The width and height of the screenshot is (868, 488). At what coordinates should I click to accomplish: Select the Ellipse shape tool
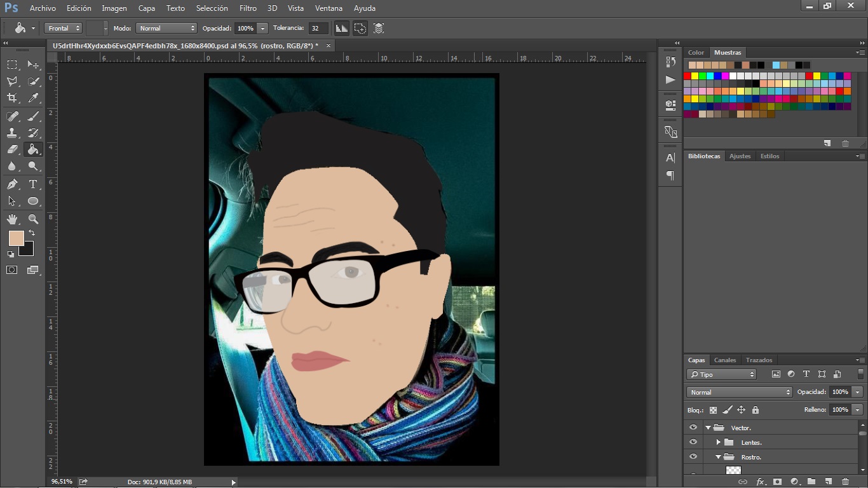pyautogui.click(x=33, y=201)
